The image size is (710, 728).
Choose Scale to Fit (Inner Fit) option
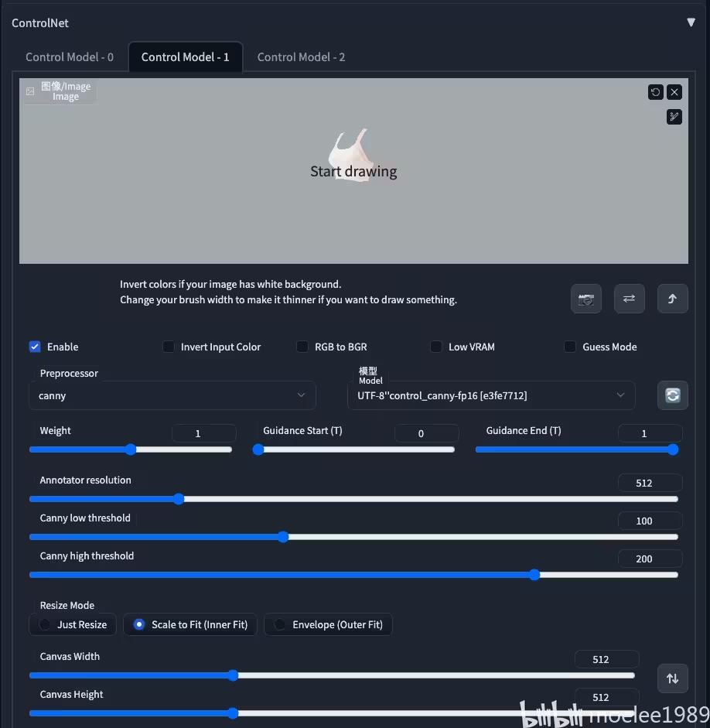click(x=190, y=624)
